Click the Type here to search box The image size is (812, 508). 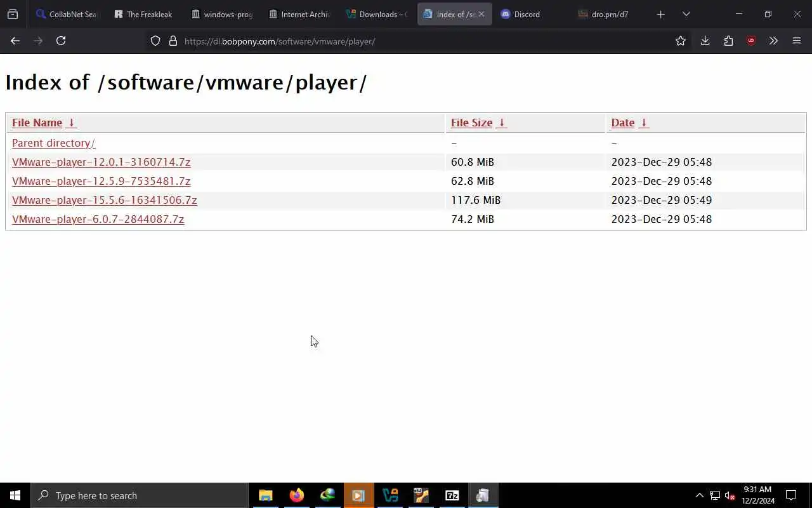(x=140, y=495)
